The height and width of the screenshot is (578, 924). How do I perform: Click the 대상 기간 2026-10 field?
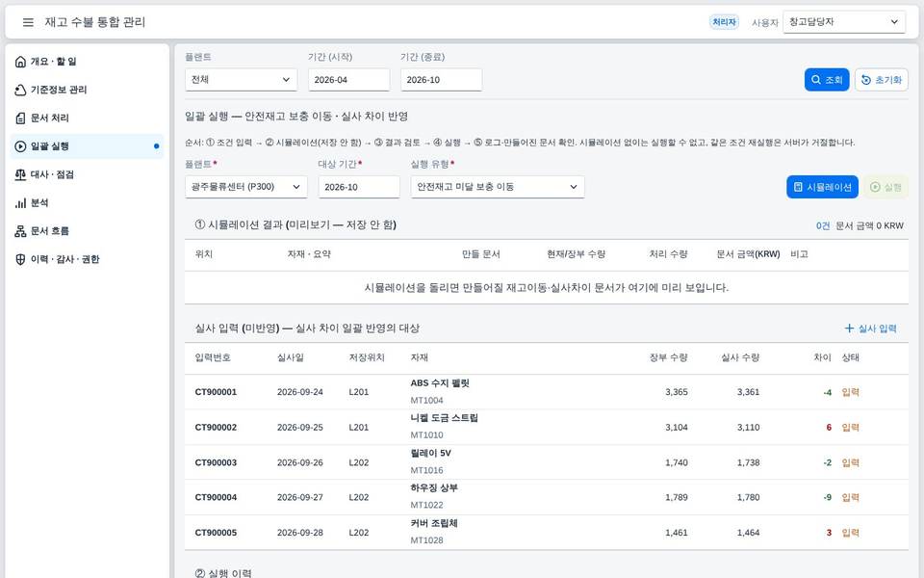click(359, 187)
